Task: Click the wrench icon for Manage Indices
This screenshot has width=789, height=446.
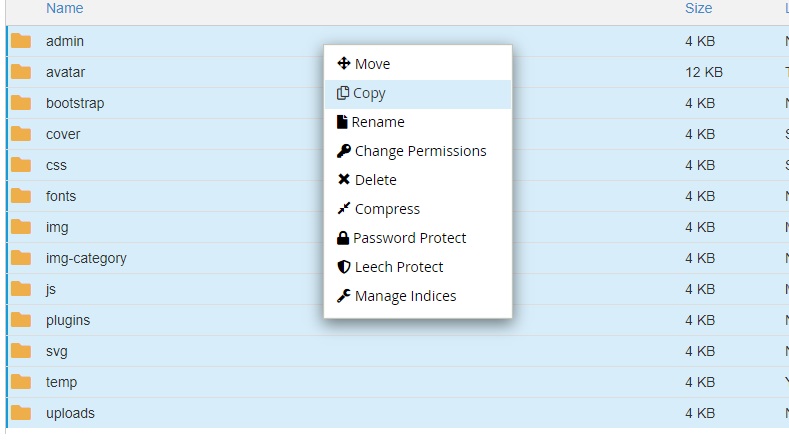Action: click(x=343, y=296)
